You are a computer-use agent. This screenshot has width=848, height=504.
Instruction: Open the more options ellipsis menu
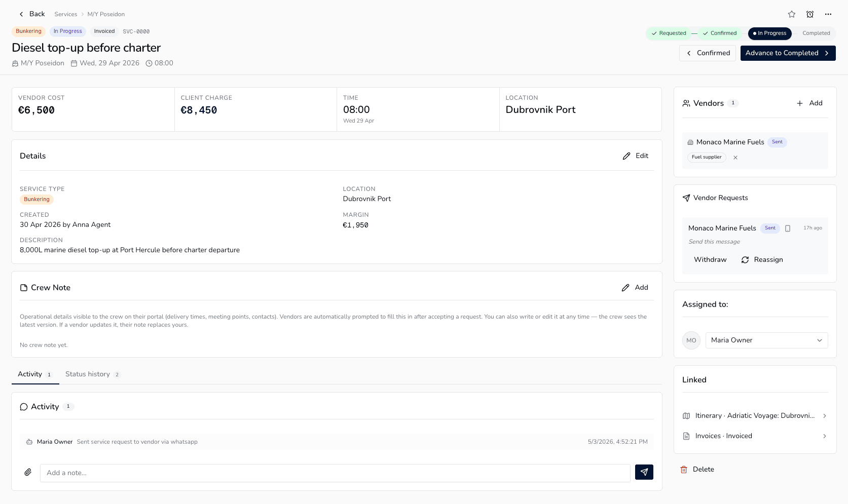[x=828, y=14]
